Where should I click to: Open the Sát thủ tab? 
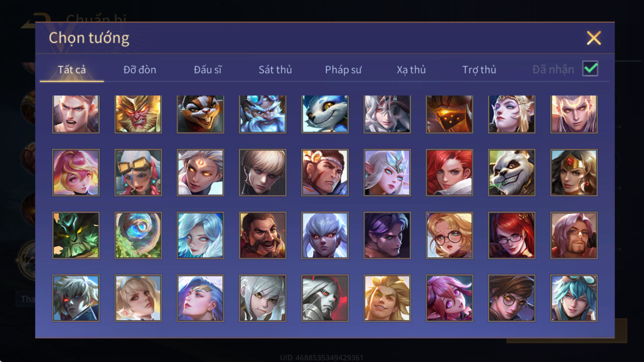(275, 70)
